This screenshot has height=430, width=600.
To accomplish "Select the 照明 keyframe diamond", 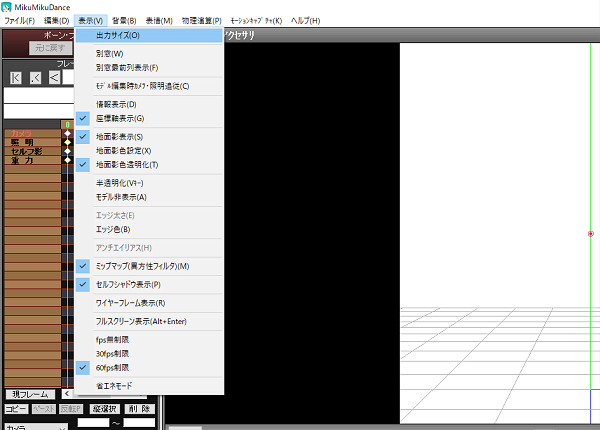I will 67,142.
